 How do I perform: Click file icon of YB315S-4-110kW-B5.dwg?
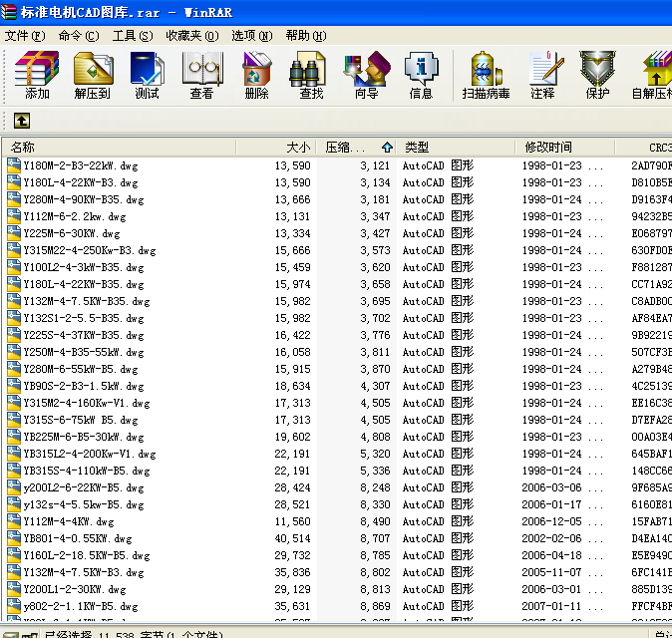pos(14,471)
